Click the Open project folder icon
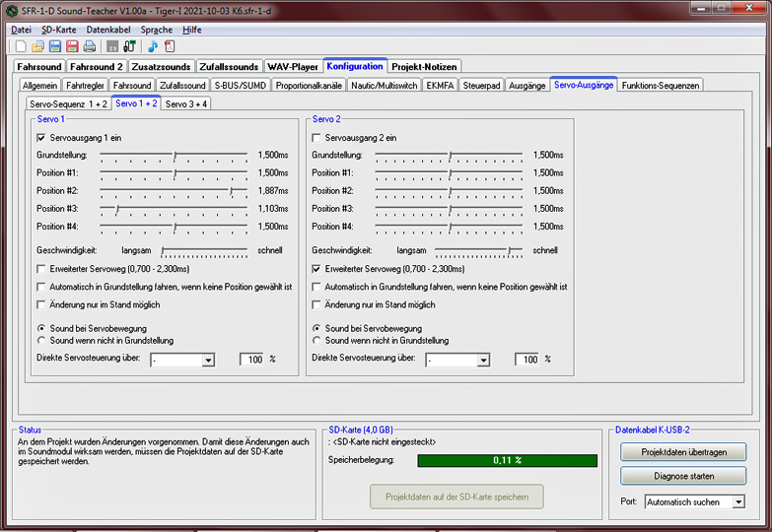Image resolution: width=772 pixels, height=532 pixels. [x=37, y=46]
